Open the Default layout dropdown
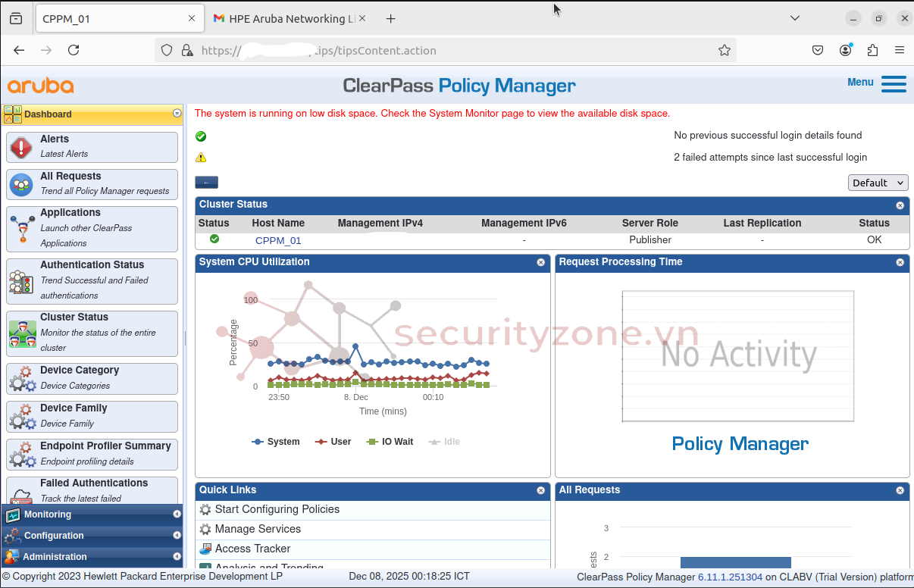Viewport: 914px width, 588px height. (x=878, y=183)
